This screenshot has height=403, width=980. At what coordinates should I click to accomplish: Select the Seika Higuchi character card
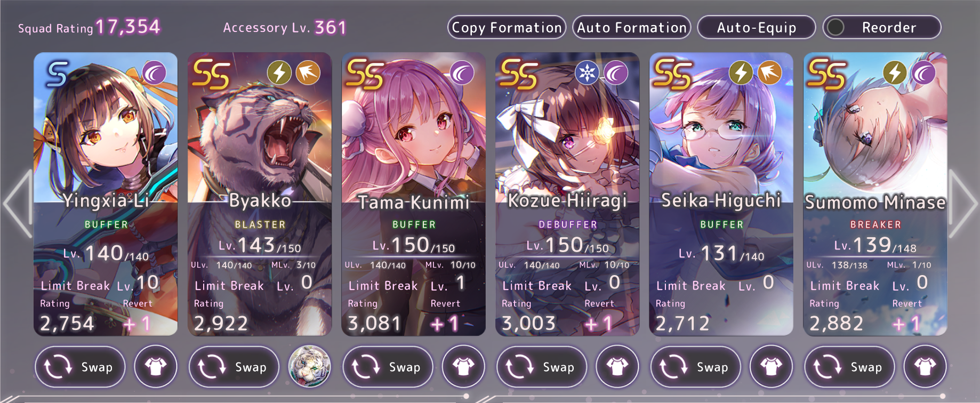pos(721,194)
